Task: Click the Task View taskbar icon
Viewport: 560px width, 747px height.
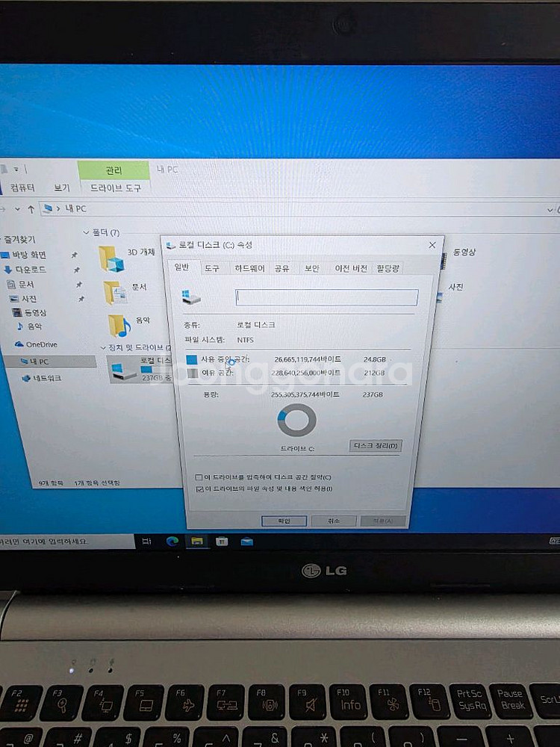Action: click(x=147, y=541)
